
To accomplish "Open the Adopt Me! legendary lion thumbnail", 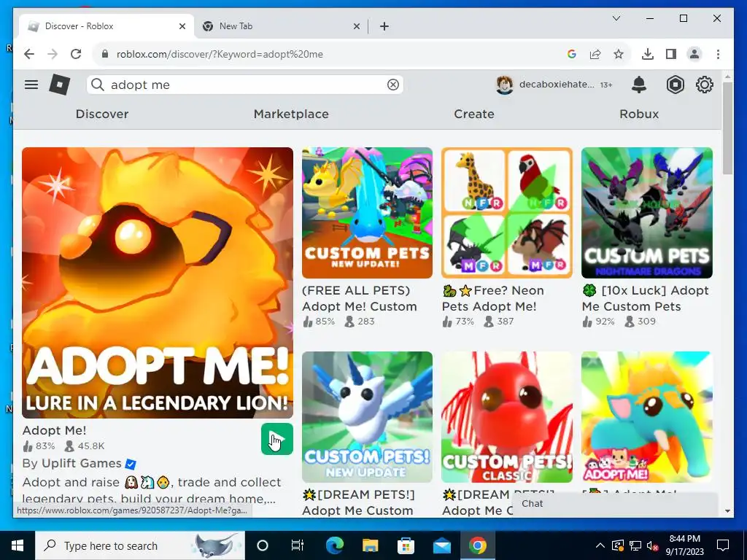I will [x=158, y=283].
